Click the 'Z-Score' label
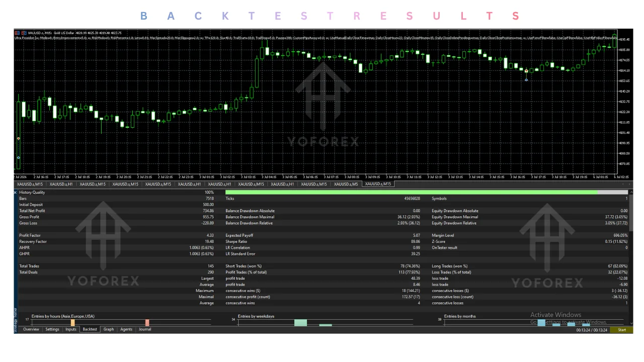This screenshot has height=362, width=644. tap(438, 241)
